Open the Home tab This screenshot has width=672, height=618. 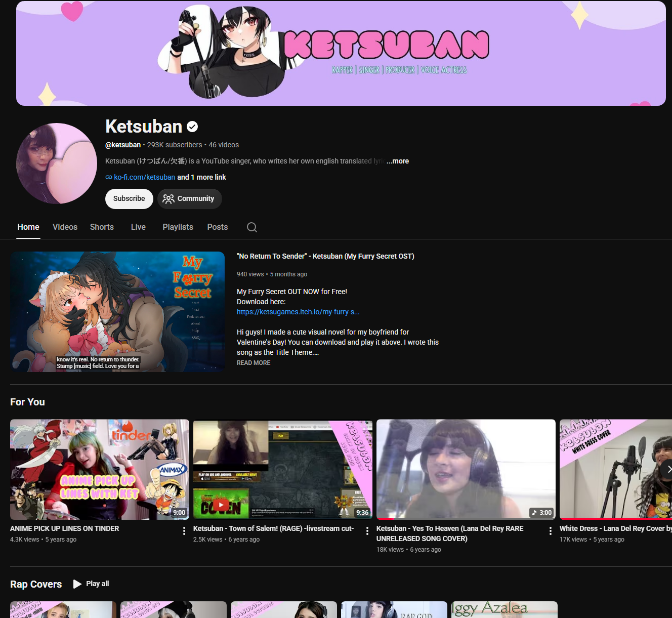tap(28, 227)
